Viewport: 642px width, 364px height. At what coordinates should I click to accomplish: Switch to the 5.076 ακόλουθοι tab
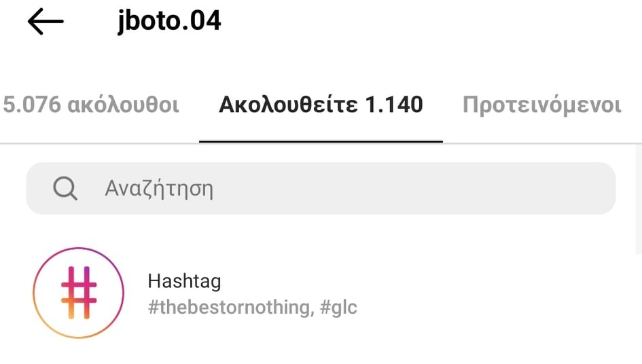[x=91, y=105]
